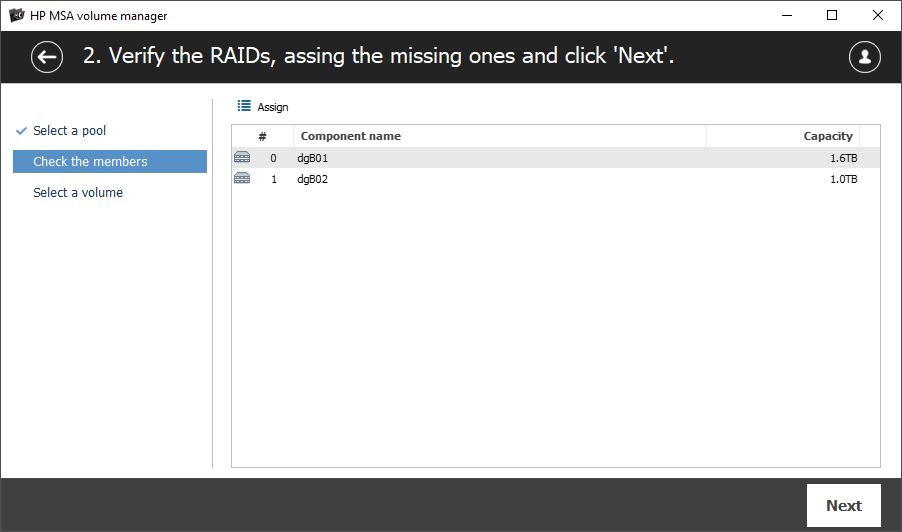Viewport: 902px width, 532px height.
Task: Click the Next button
Action: (x=843, y=506)
